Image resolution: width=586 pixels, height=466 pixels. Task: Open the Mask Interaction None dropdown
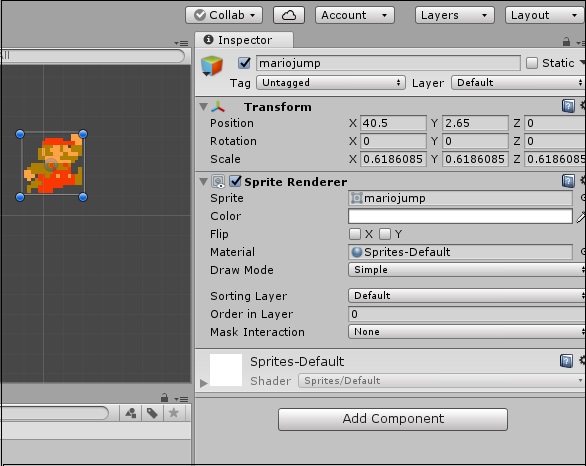coord(467,332)
